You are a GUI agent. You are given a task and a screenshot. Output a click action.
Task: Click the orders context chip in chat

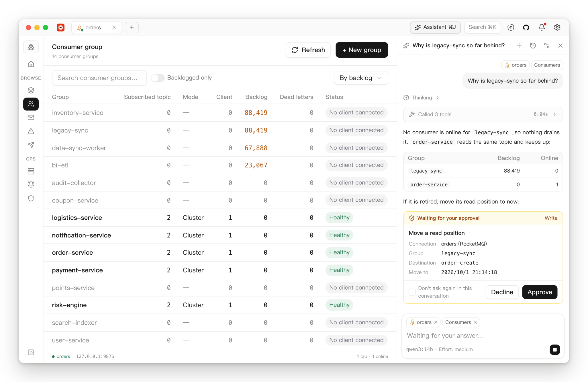(x=515, y=65)
